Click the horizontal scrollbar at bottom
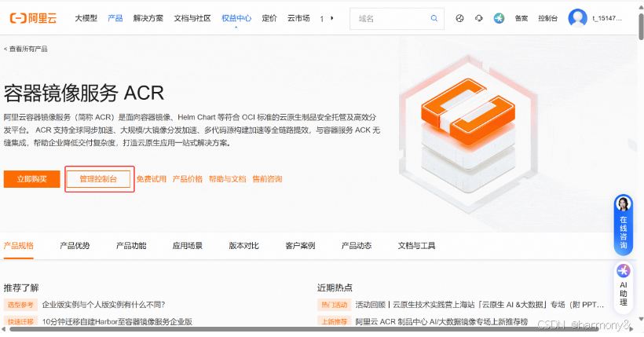The image size is (644, 337). pyautogui.click(x=304, y=329)
